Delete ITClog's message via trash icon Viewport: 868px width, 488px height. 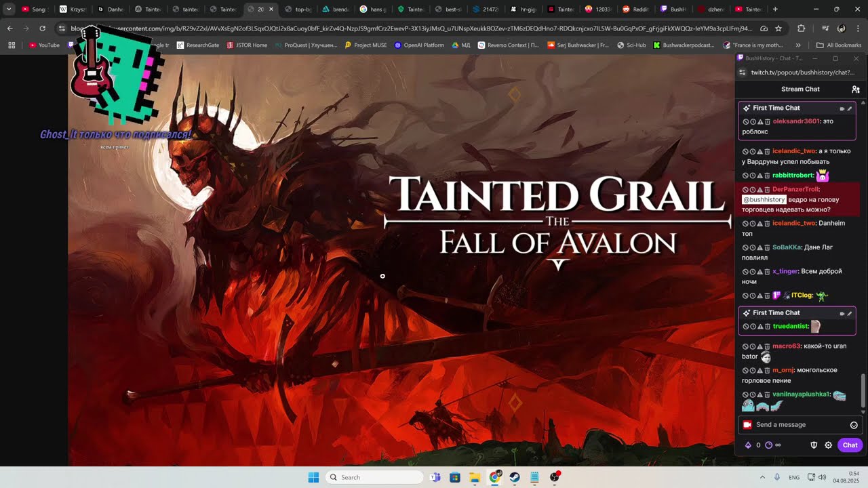pos(768,296)
